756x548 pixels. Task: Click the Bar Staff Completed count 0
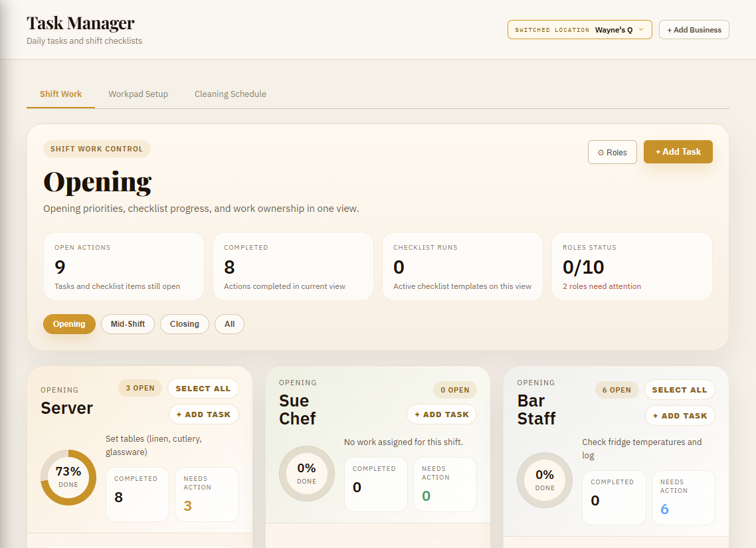595,501
